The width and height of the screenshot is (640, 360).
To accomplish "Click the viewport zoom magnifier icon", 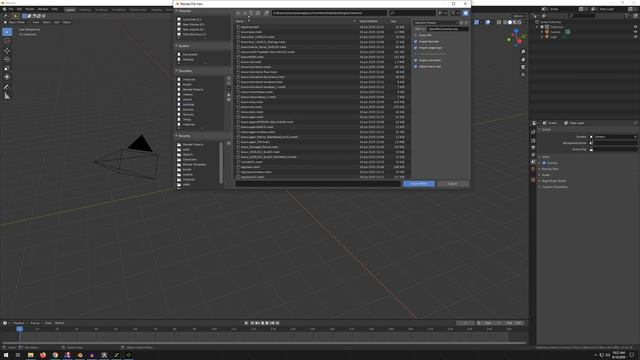I will (523, 52).
